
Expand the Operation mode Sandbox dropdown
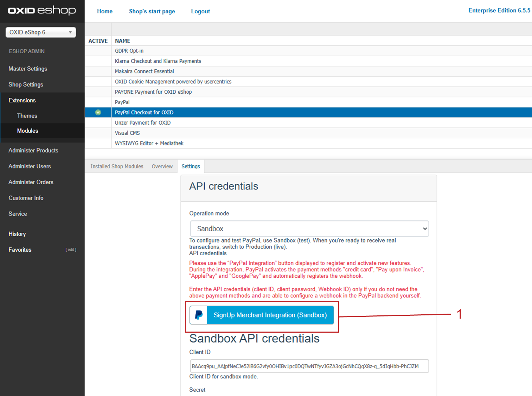(x=309, y=229)
